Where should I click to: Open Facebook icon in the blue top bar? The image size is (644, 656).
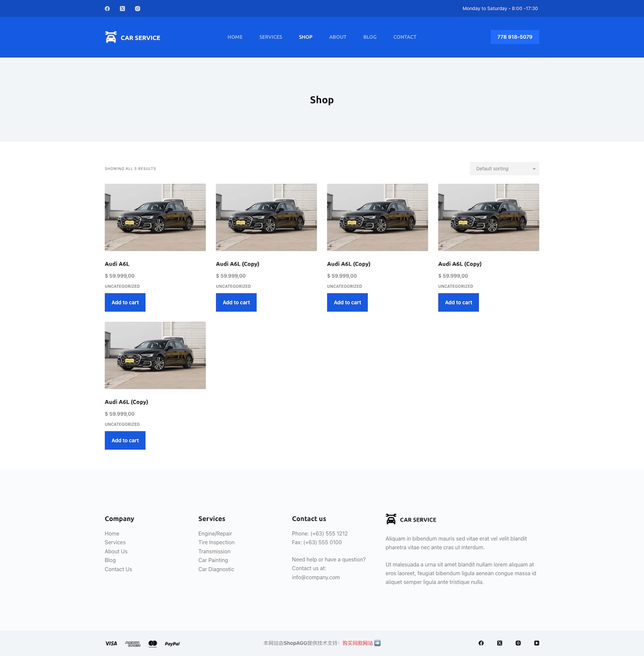tap(107, 9)
